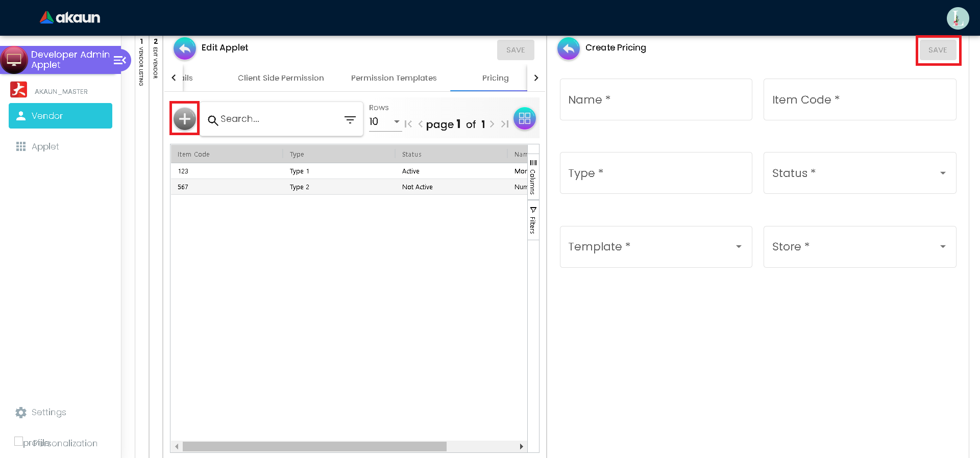The width and height of the screenshot is (980, 458).
Task: Open the user profile avatar
Action: pos(958,18)
